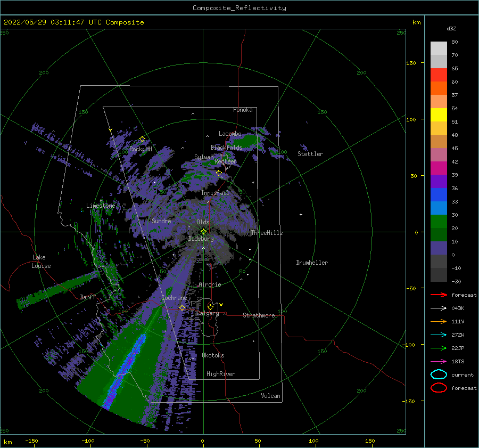Click the Drumheller city label

click(x=312, y=263)
